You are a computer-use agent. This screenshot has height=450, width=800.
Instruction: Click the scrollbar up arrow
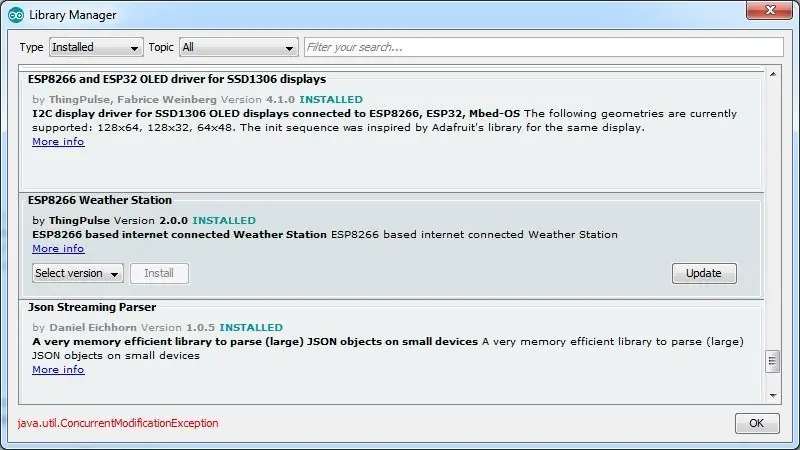773,74
